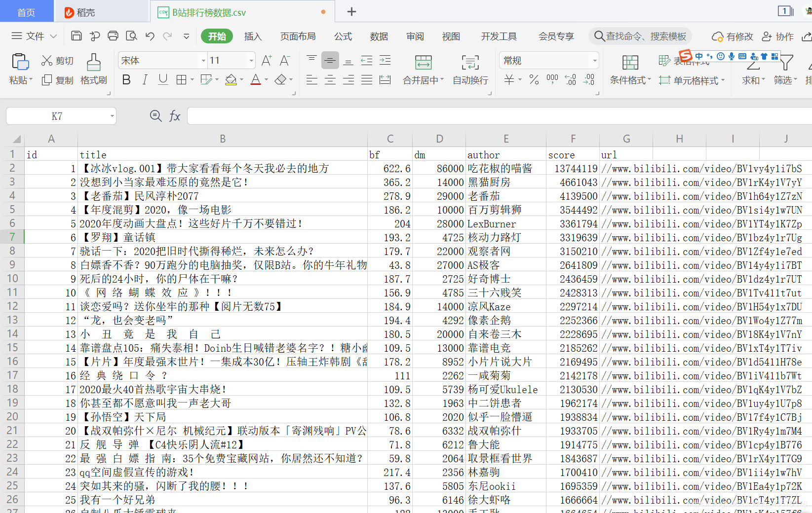Undo the last action
The height and width of the screenshot is (513, 812).
click(x=150, y=36)
